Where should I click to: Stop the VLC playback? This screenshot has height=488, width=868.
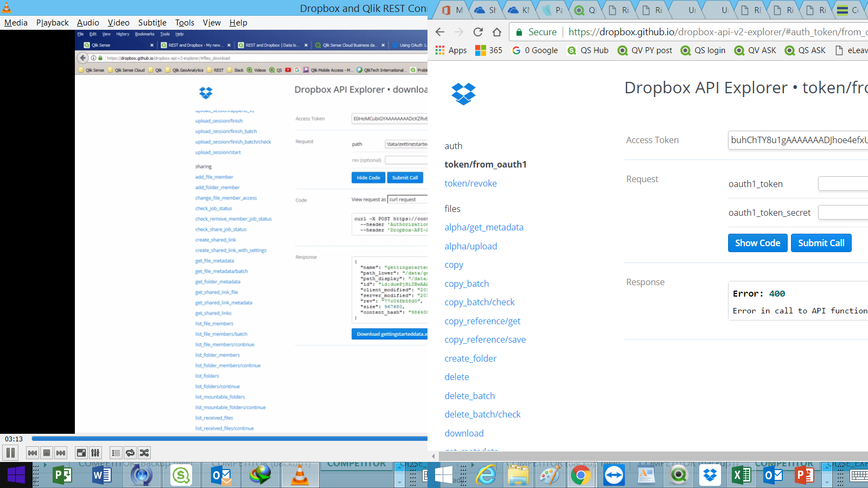pyautogui.click(x=47, y=453)
